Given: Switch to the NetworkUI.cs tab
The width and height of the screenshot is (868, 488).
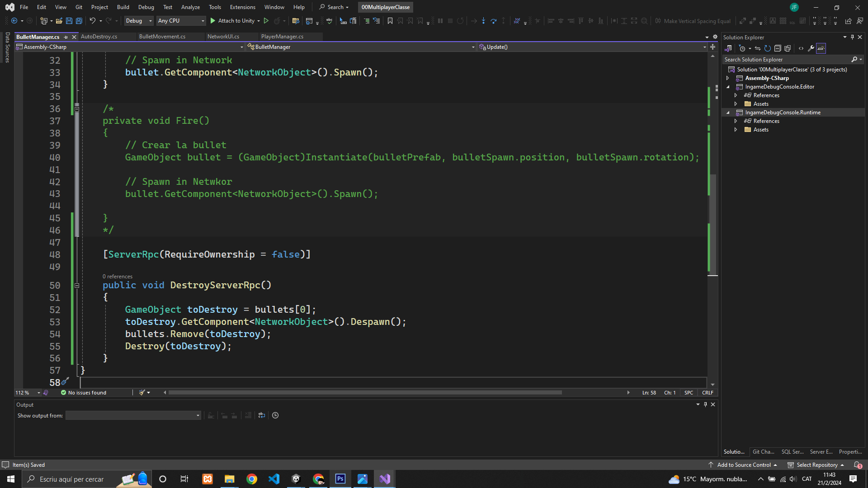Looking at the screenshot, I should [x=223, y=37].
